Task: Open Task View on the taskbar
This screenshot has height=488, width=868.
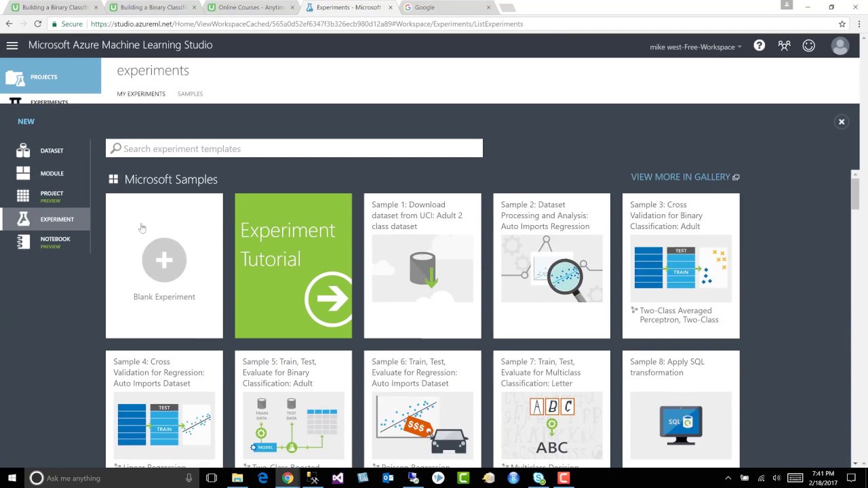Action: point(212,478)
